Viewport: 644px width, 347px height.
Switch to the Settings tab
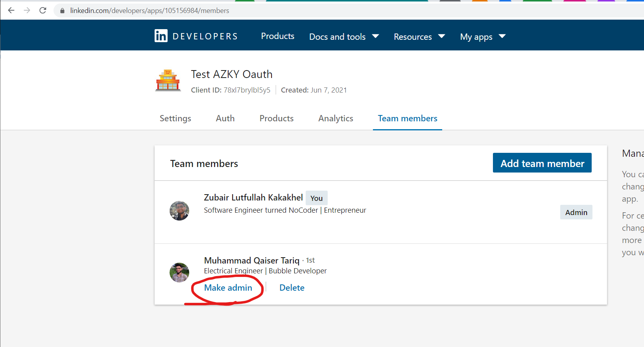tap(175, 118)
